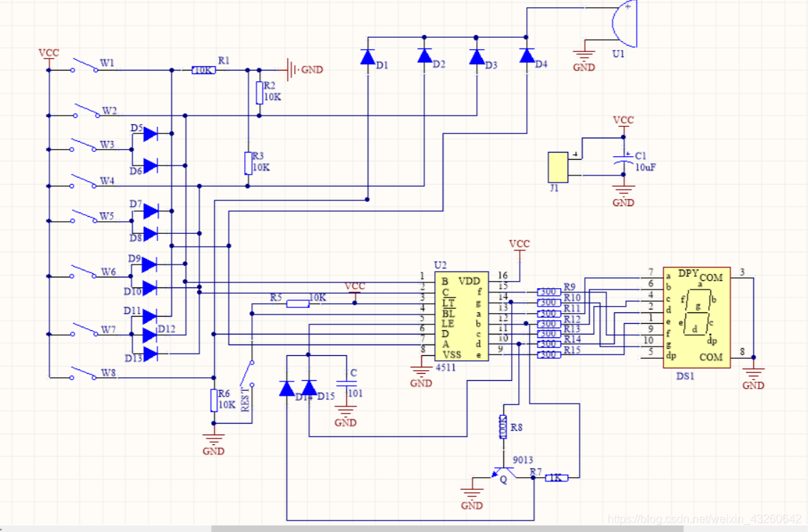Viewport: 808px width, 532px height.
Task: Select diode D11 symbol
Action: pyautogui.click(x=149, y=316)
